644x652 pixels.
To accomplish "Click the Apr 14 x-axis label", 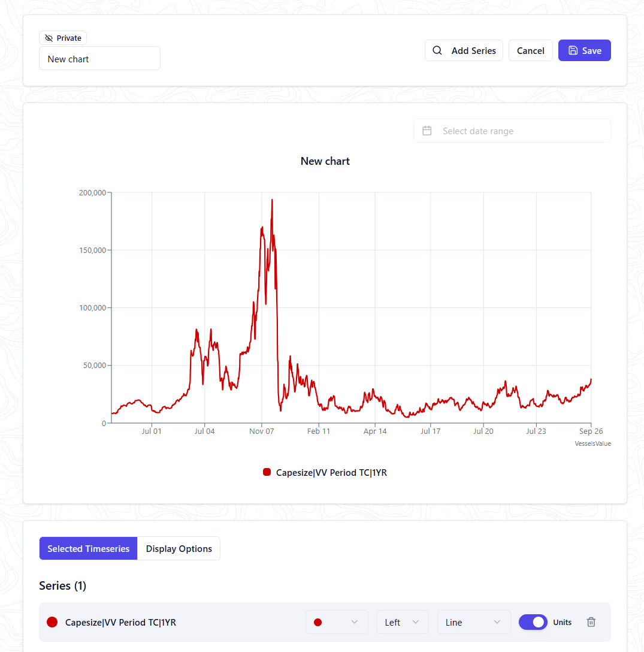I will click(375, 431).
